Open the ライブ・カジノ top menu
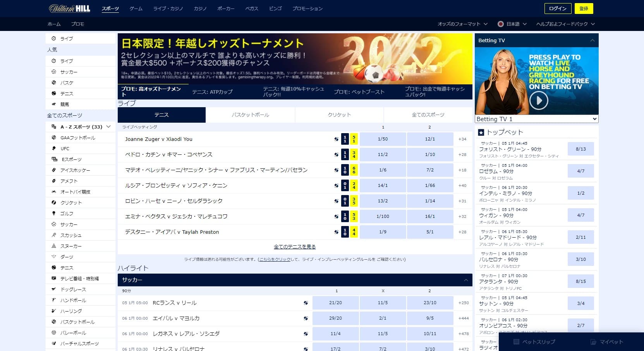The height and width of the screenshot is (351, 644). tap(168, 9)
